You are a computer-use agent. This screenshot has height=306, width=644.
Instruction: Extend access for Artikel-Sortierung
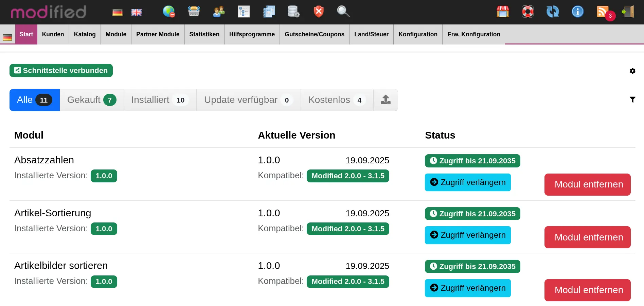click(468, 235)
